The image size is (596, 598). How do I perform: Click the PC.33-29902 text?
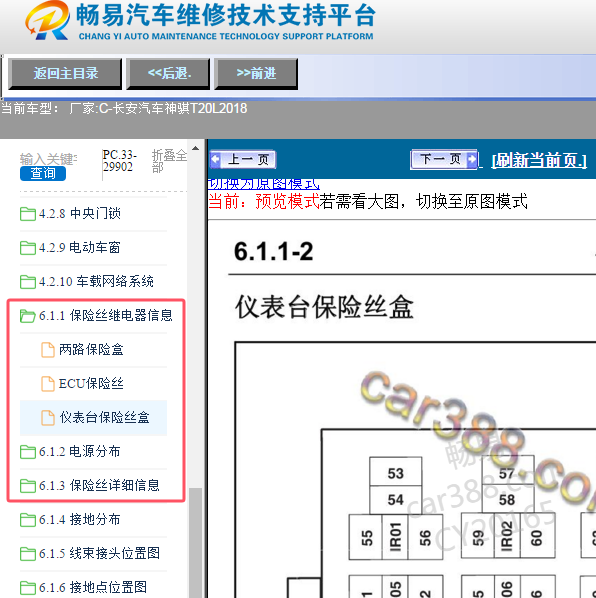[x=119, y=161]
